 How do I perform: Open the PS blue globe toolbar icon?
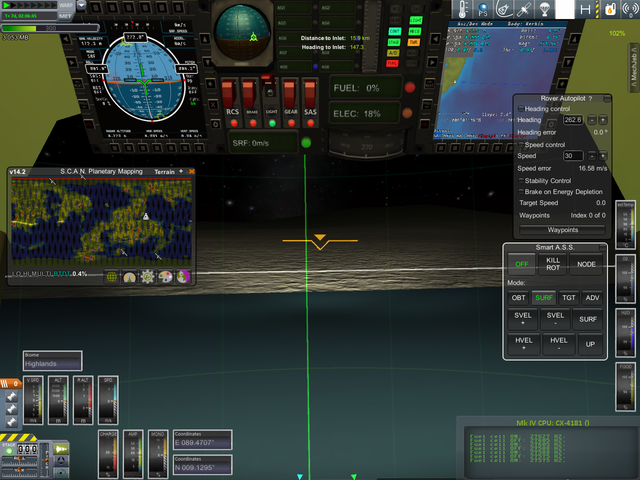pos(482,9)
